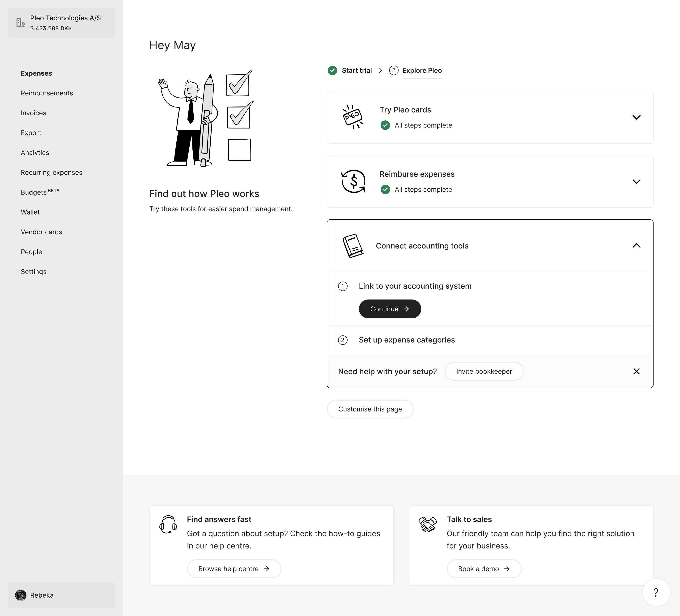The height and width of the screenshot is (616, 680).
Task: Click green check under Try Pleo cards
Action: tap(385, 125)
